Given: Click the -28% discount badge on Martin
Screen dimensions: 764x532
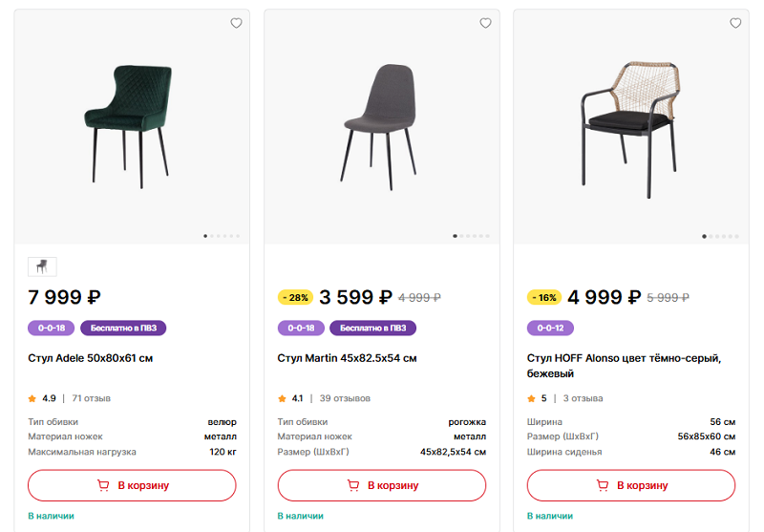Looking at the screenshot, I should pos(295,297).
